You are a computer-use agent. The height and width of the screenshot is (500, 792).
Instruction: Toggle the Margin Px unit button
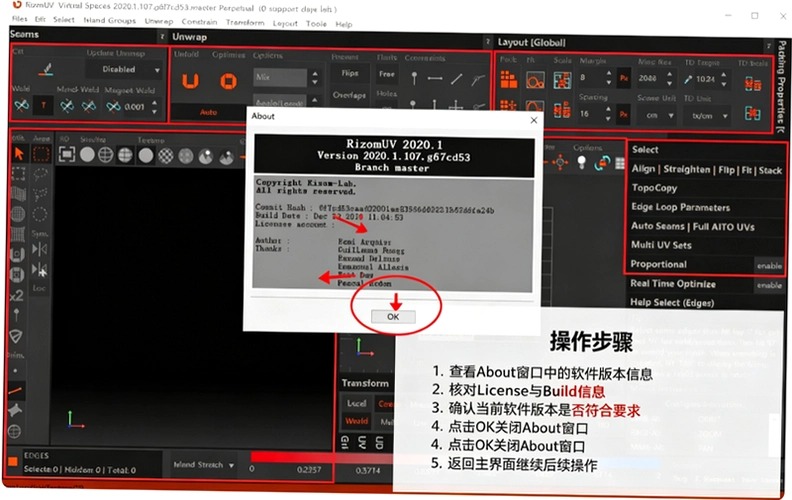point(624,78)
